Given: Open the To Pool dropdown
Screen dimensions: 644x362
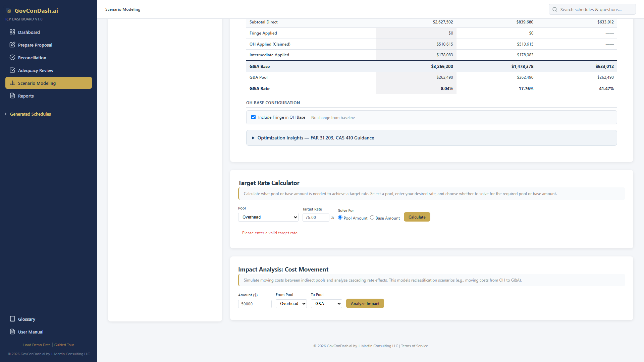Looking at the screenshot, I should (326, 304).
